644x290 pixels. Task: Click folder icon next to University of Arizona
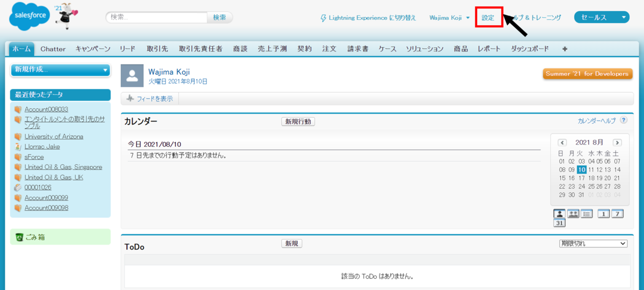[18, 136]
